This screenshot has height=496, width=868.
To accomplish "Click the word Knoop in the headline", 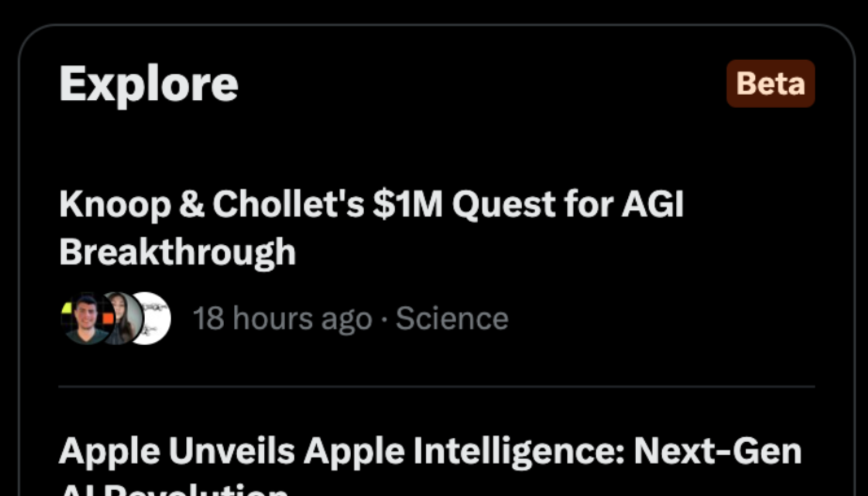I will (x=115, y=204).
